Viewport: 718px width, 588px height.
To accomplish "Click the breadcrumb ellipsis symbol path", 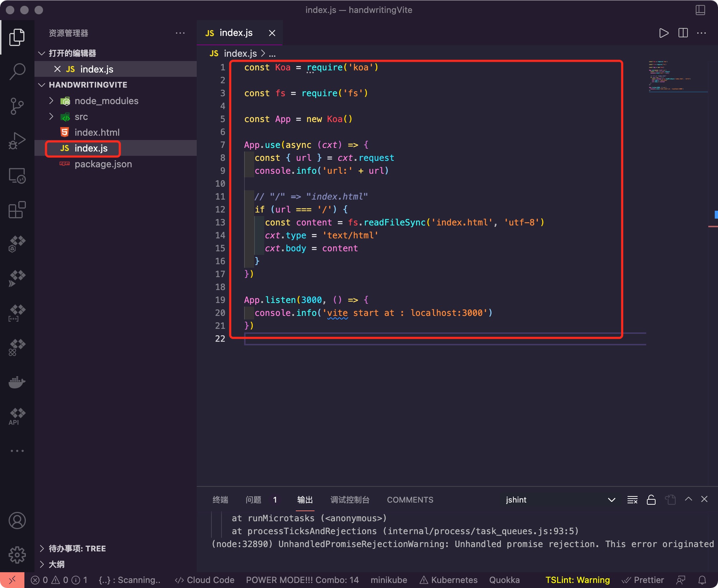I will [x=272, y=54].
